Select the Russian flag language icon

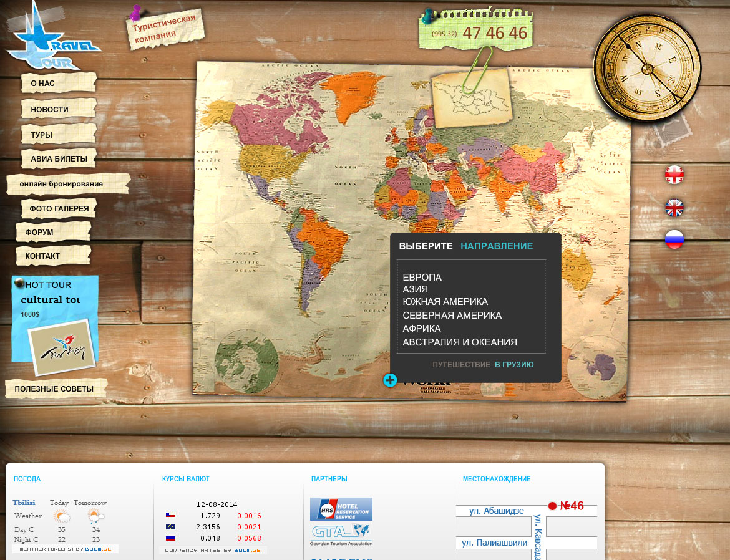click(x=674, y=239)
